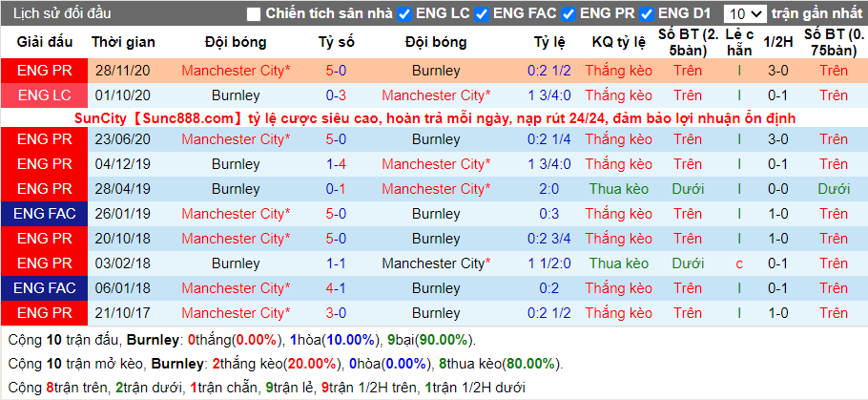This screenshot has width=868, height=400.
Task: Uncheck the ENG LC filter checkbox
Action: tap(404, 14)
